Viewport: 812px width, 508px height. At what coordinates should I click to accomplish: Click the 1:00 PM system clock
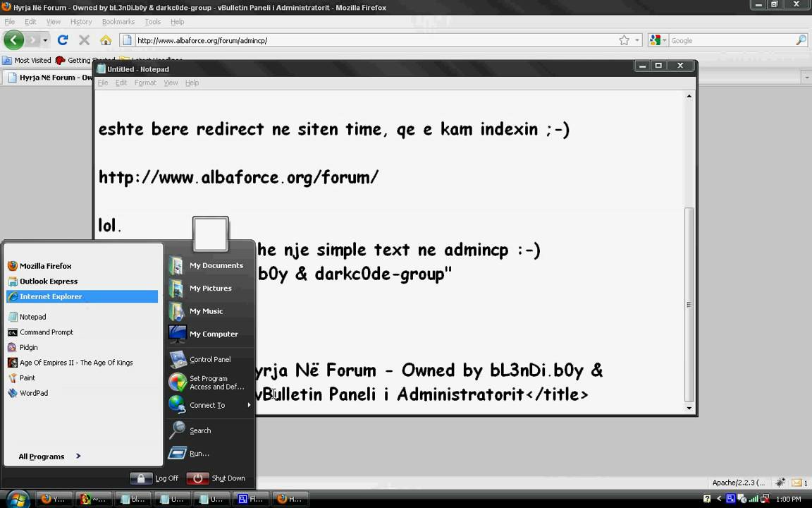789,499
